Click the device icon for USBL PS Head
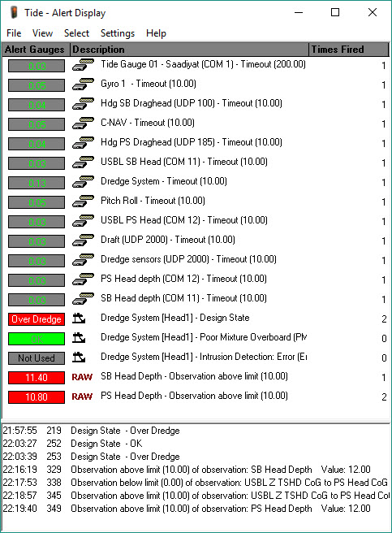 click(83, 221)
